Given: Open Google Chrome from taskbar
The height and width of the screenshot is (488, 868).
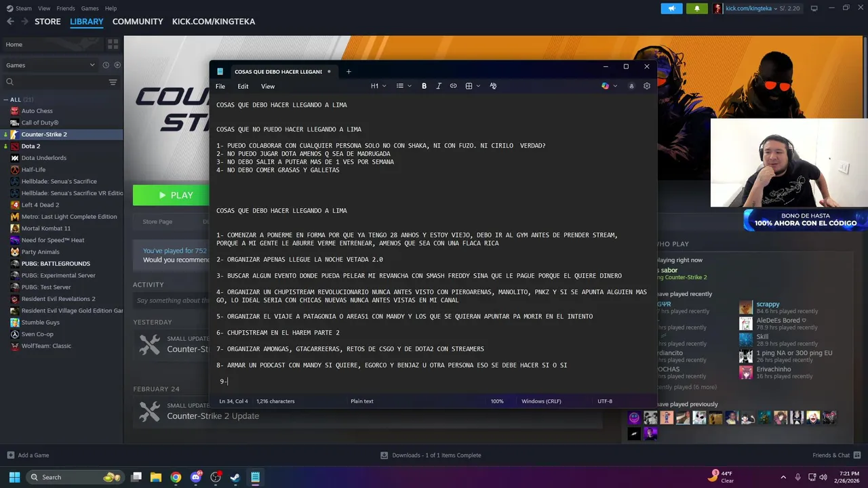Looking at the screenshot, I should tap(176, 477).
